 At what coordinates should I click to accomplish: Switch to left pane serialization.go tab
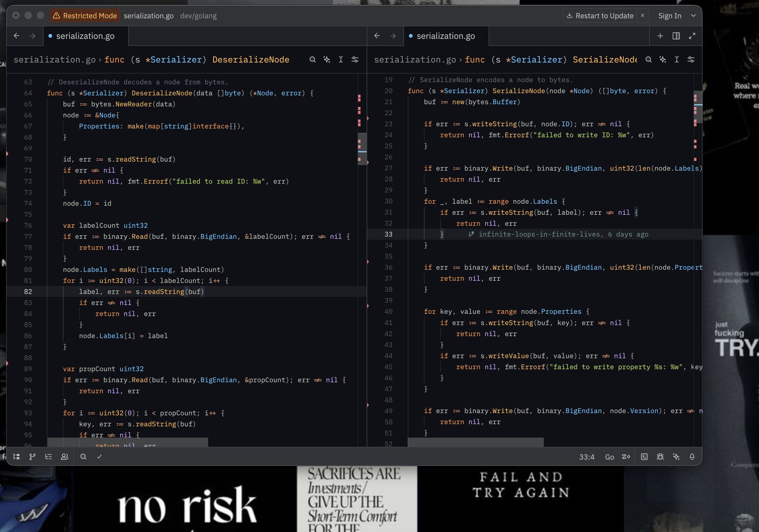click(86, 36)
